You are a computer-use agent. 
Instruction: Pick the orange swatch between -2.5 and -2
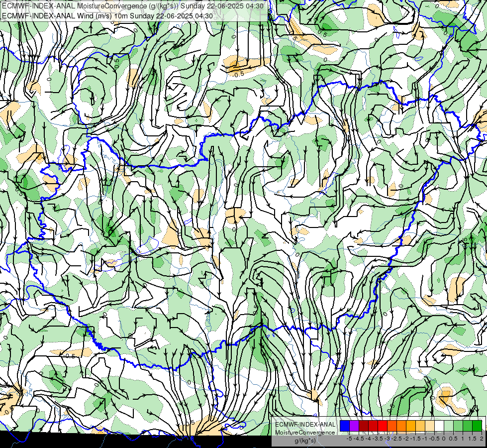[401, 426]
